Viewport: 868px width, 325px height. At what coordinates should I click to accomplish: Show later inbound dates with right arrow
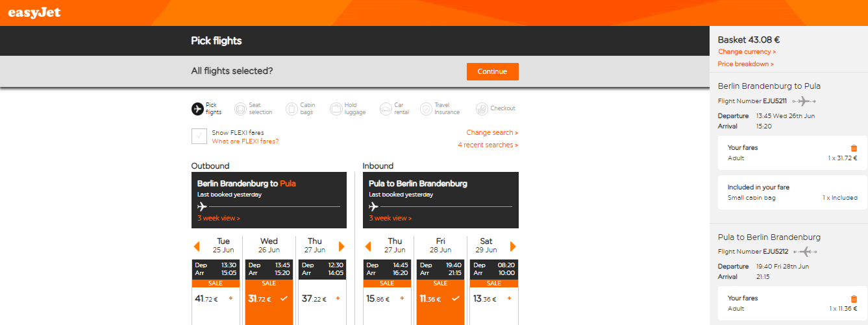(514, 247)
